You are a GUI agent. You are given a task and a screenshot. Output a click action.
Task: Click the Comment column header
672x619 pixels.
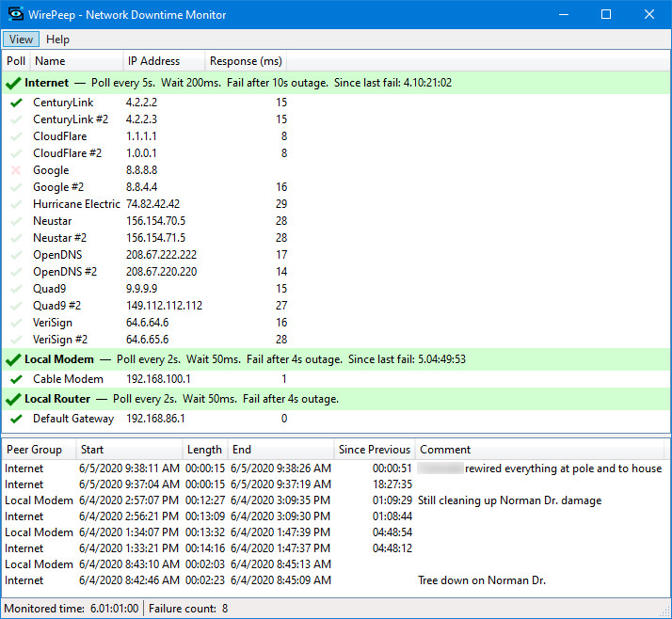539,450
